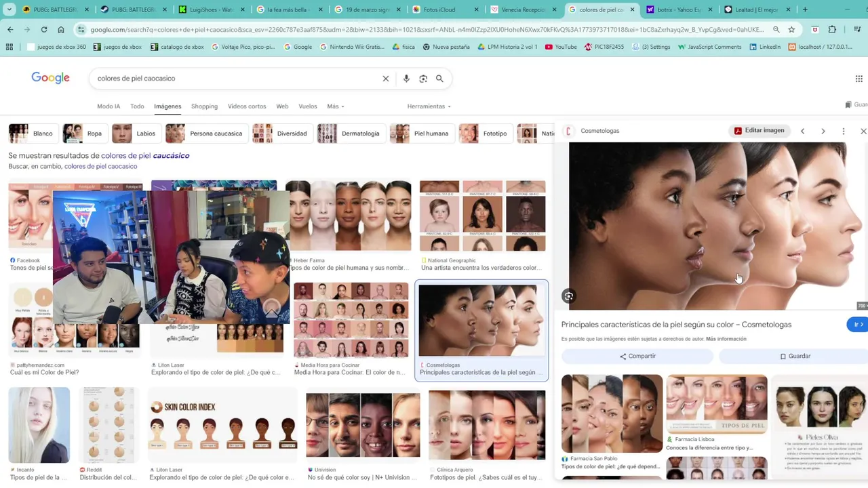Open the National Geographic Pantone thumbnail
The image size is (868, 488).
pos(482,216)
